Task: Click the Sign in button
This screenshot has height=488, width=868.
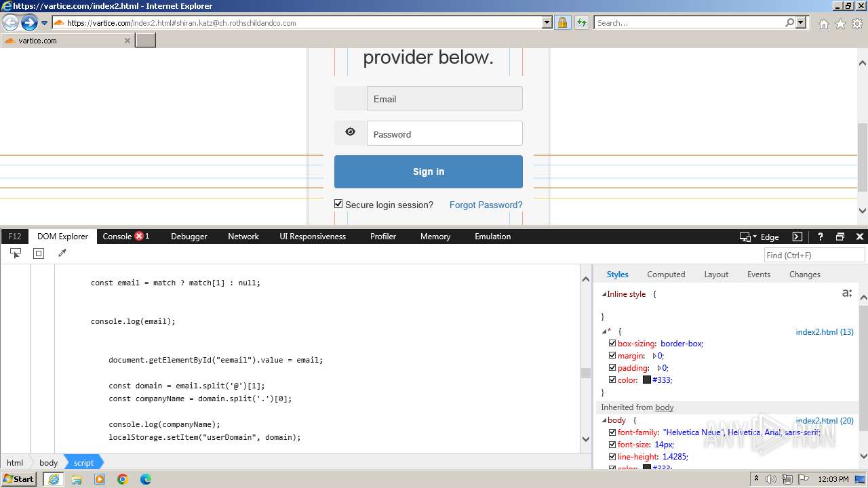Action: pos(429,171)
